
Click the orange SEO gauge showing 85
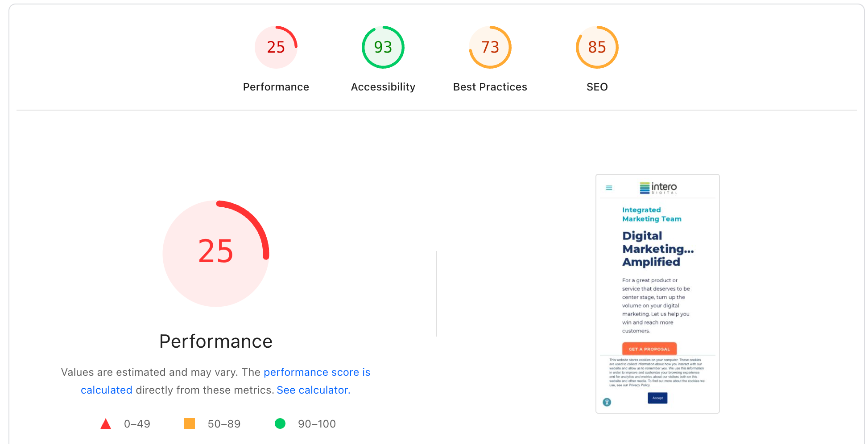tap(597, 47)
